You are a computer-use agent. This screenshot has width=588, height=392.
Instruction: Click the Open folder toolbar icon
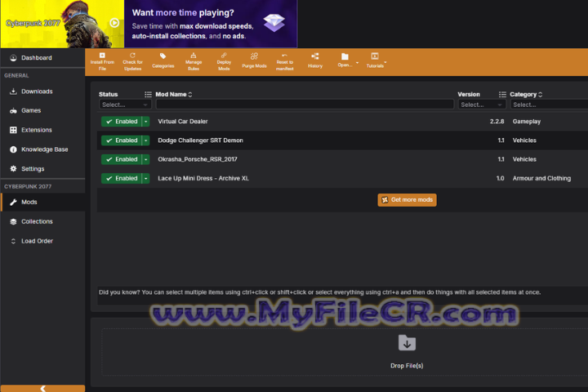345,60
